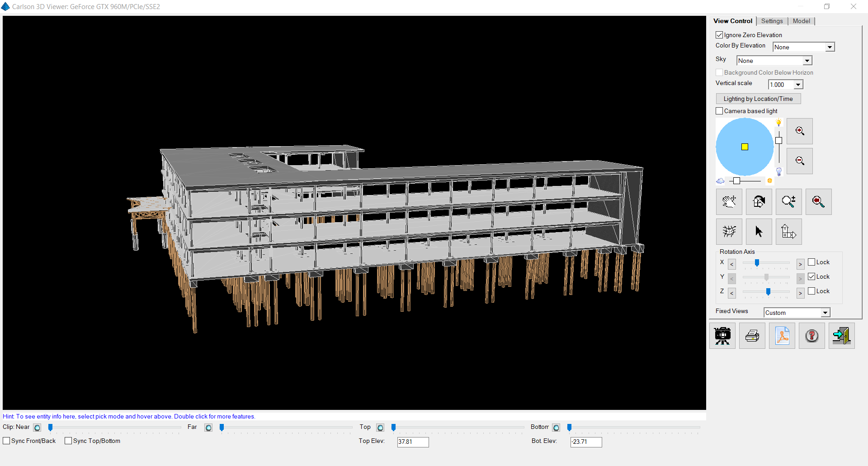Image resolution: width=868 pixels, height=466 pixels.
Task: Print the view with the printer icon
Action: [x=752, y=336]
